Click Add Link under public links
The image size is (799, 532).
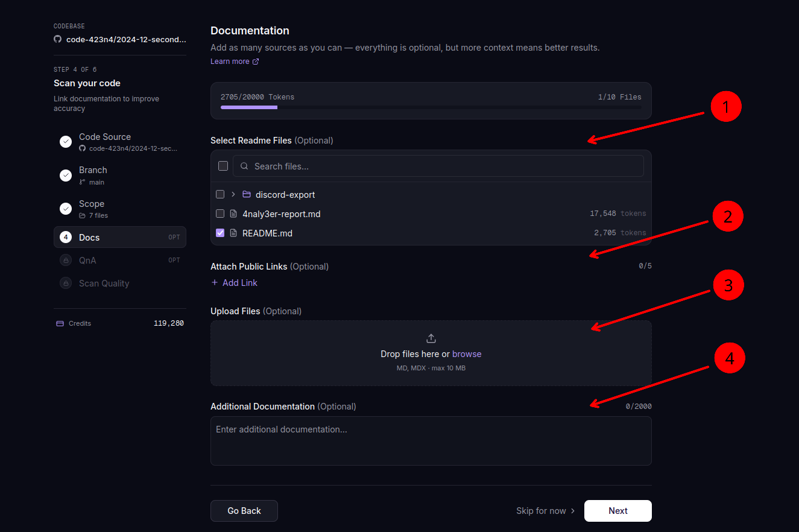[x=234, y=283]
